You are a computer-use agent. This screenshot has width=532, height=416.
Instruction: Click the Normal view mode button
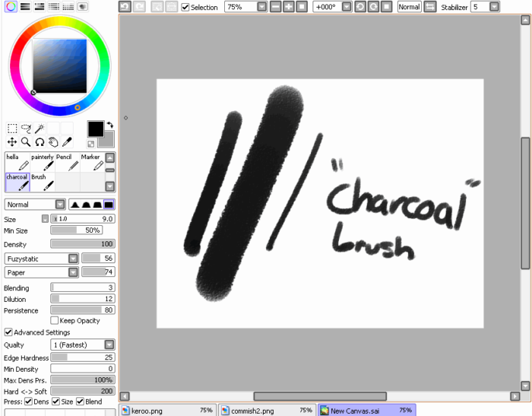(x=409, y=7)
